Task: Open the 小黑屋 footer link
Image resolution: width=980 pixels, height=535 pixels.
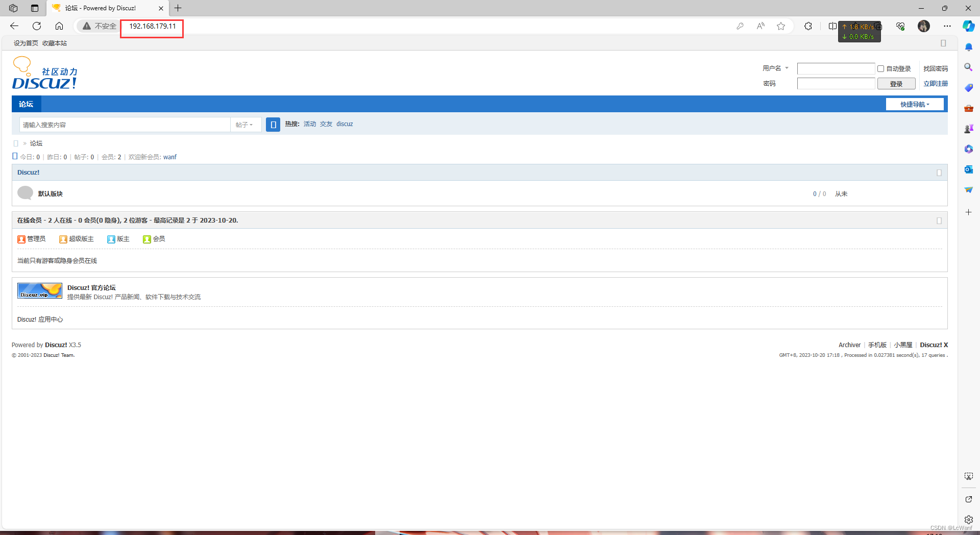Action: coord(903,345)
